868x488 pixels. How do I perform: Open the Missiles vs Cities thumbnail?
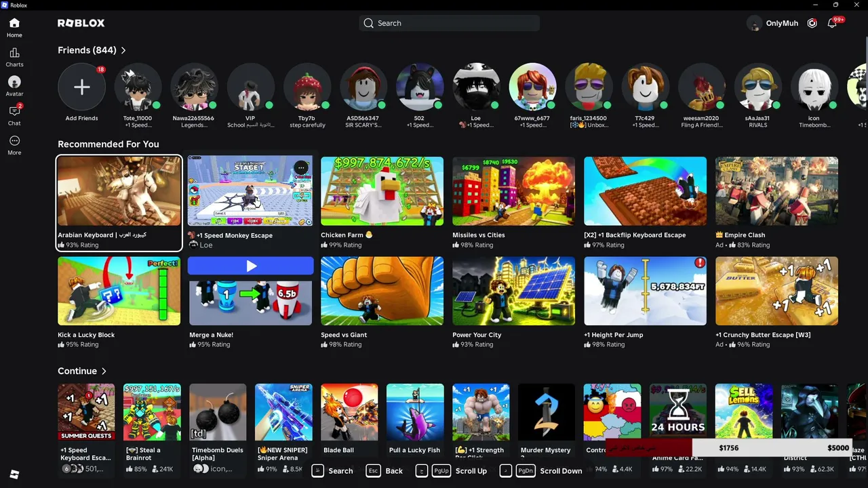coord(513,191)
